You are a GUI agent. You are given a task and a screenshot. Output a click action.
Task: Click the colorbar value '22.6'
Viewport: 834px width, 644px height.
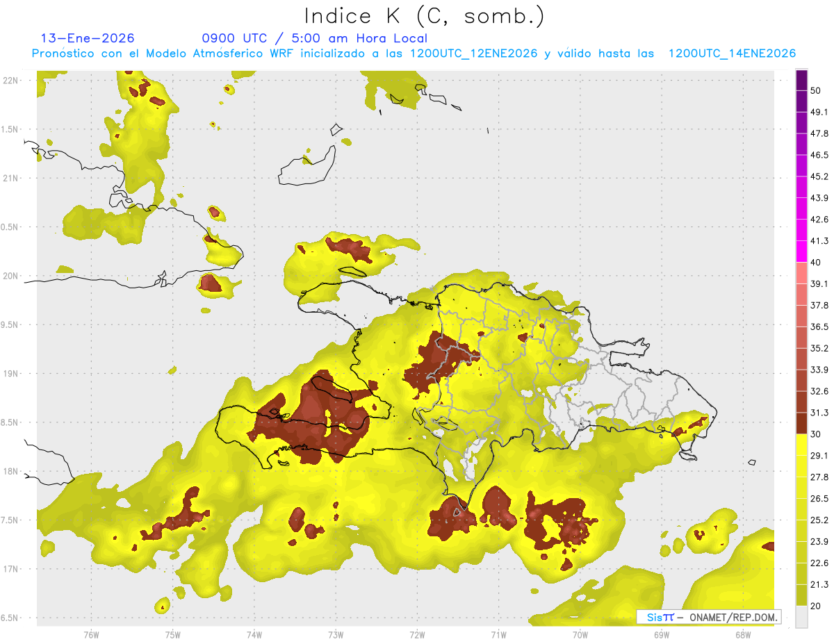point(819,563)
